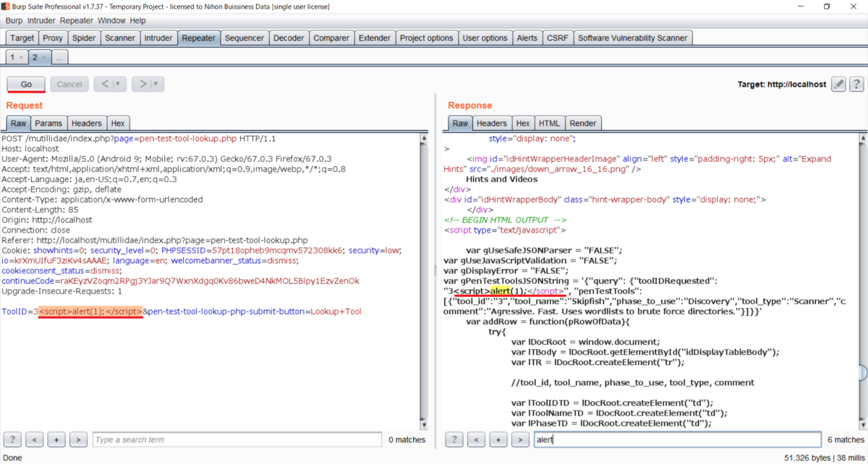Open the User options tab
The image size is (868, 464).
485,38
